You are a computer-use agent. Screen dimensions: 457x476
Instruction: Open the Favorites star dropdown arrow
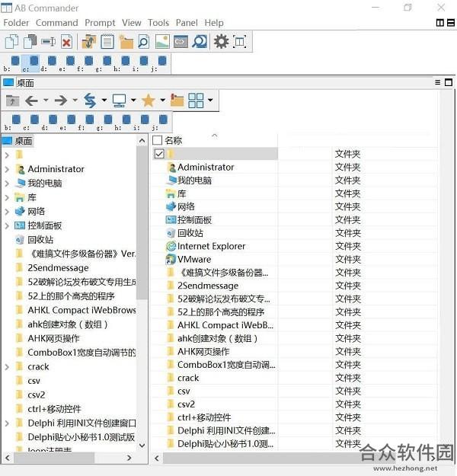163,100
